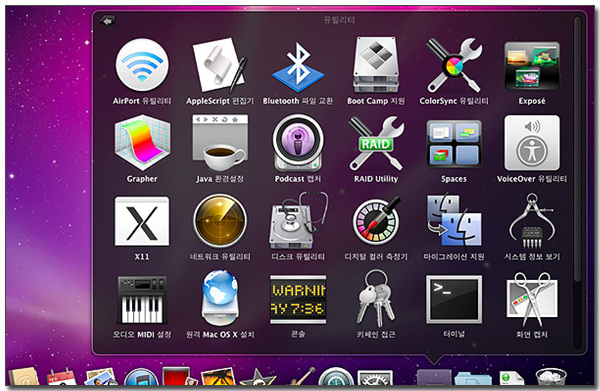
Task: Launch Podcast 캡처
Action: coord(298,143)
